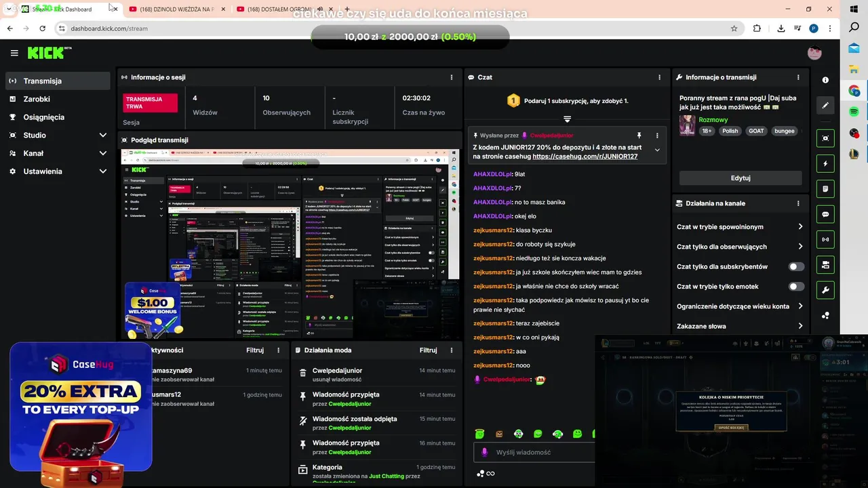Go to Zarobki in the sidebar
Image resolution: width=868 pixels, height=488 pixels.
(58, 99)
